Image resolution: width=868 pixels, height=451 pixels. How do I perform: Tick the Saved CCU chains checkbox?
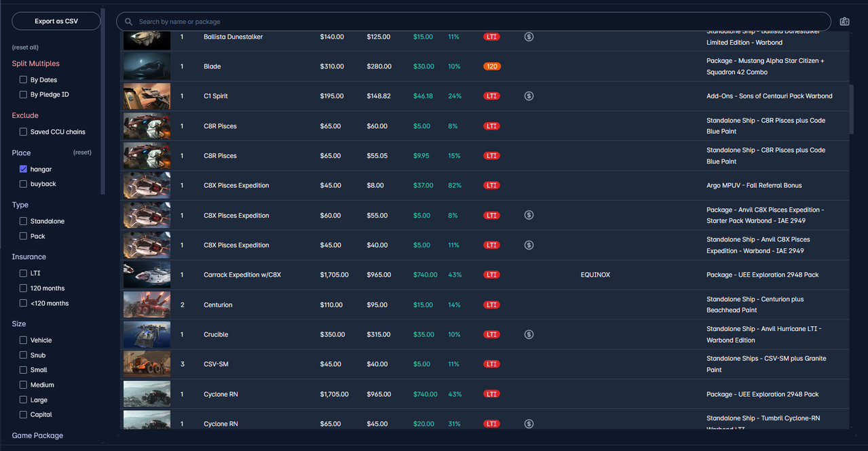23,132
